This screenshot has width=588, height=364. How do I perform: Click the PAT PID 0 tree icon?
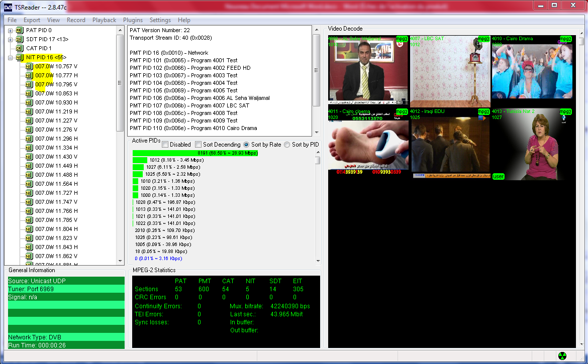(x=20, y=31)
